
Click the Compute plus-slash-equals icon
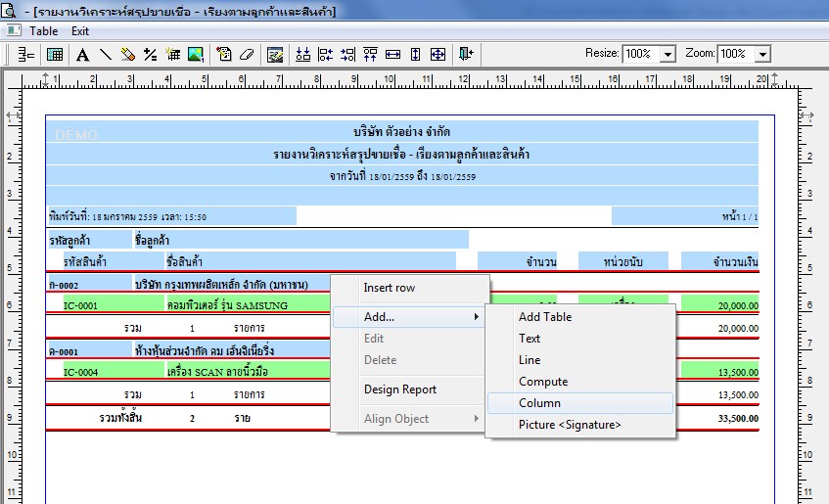(x=150, y=55)
